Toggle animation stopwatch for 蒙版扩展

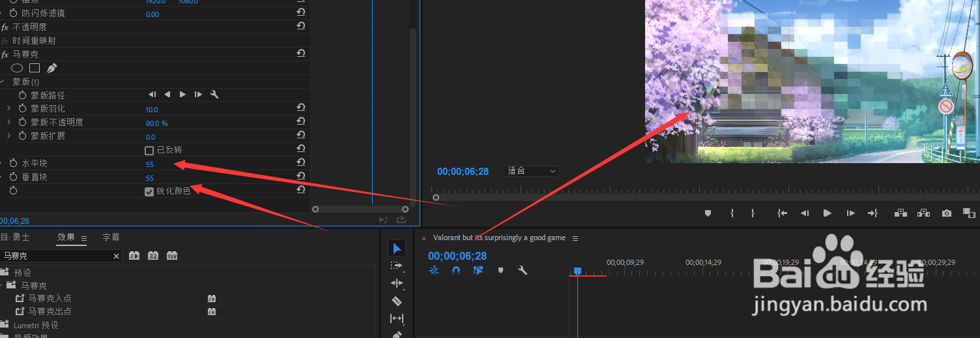[x=22, y=136]
